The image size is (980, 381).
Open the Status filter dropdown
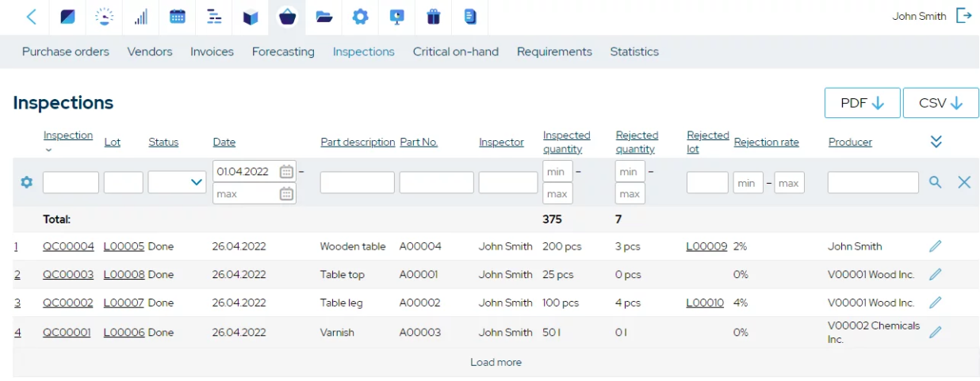(178, 182)
